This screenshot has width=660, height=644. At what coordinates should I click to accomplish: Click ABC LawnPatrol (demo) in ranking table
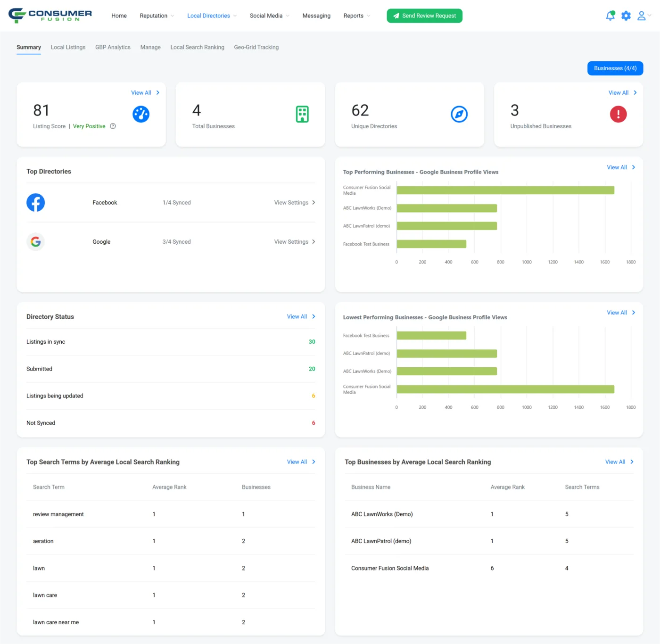[381, 541]
